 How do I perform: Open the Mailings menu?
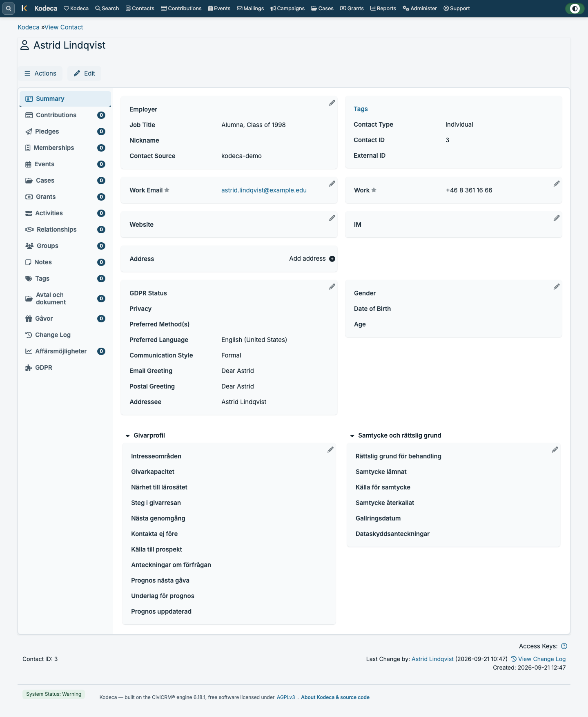coord(250,8)
